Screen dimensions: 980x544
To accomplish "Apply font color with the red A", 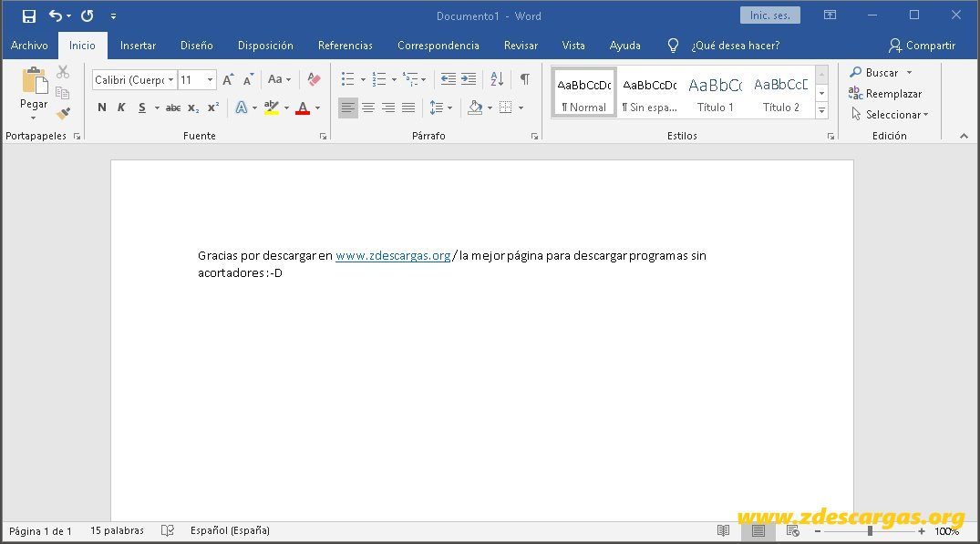I will click(303, 108).
